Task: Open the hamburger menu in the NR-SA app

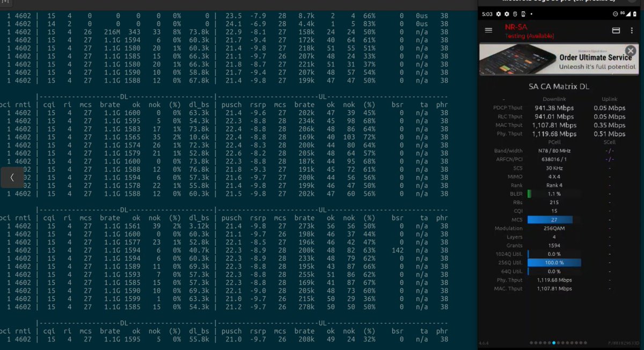Action: [x=488, y=31]
